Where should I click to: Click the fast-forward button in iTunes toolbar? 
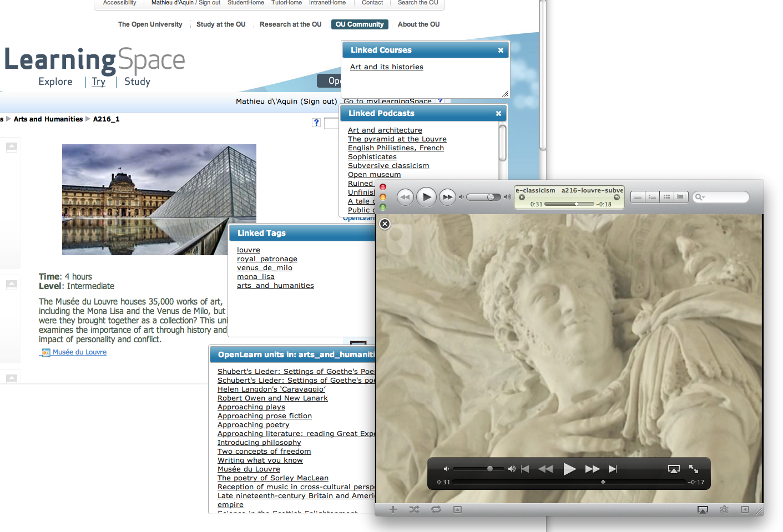click(x=447, y=197)
